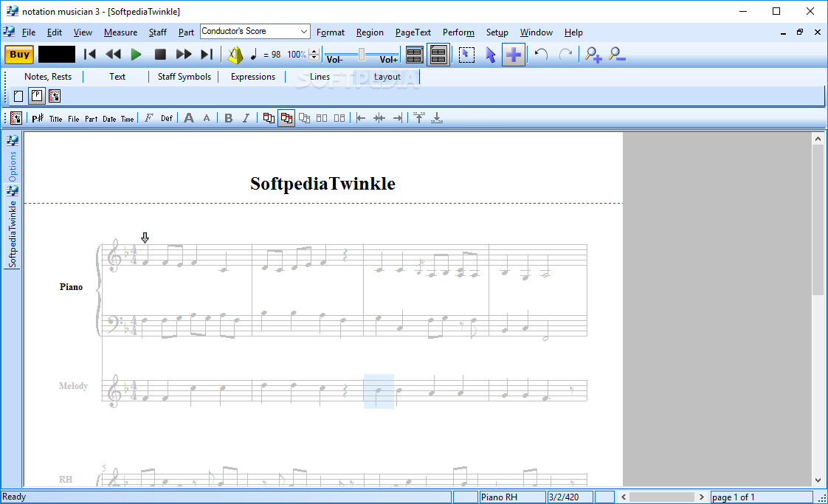This screenshot has width=828, height=504.
Task: Insert Title text field
Action: click(55, 119)
